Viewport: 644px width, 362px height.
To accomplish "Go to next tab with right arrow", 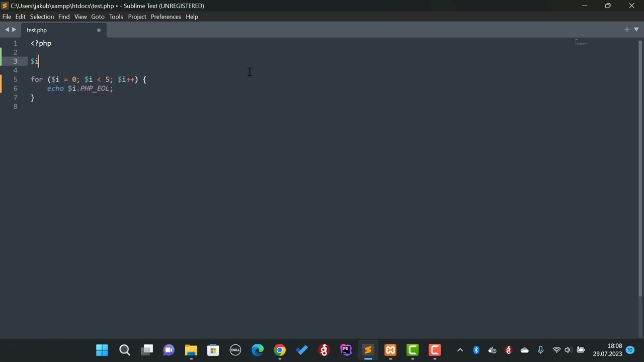I will [14, 30].
